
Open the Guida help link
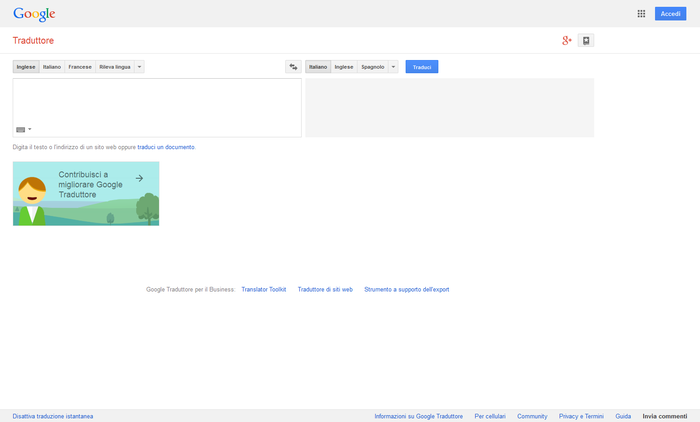623,416
